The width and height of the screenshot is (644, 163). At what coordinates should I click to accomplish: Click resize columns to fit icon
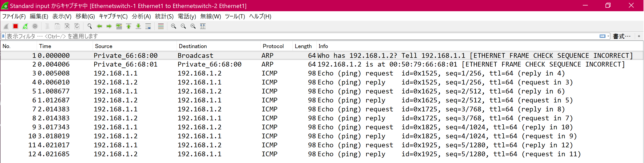pos(203,26)
